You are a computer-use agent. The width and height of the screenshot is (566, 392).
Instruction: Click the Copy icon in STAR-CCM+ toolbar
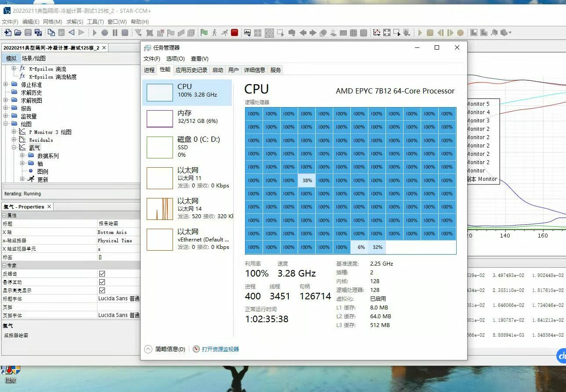[51, 32]
